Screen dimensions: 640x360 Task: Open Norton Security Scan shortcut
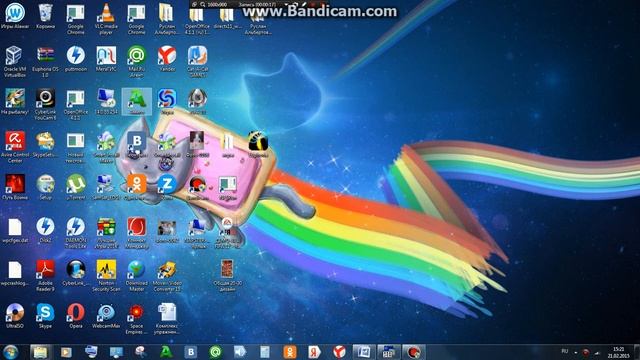[106, 276]
